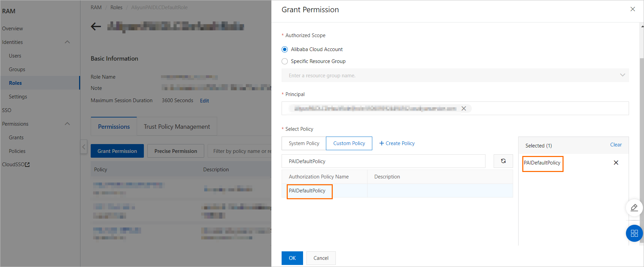Select the PAIDefaultPolicy row in the policy table
644x267 pixels.
tap(307, 191)
